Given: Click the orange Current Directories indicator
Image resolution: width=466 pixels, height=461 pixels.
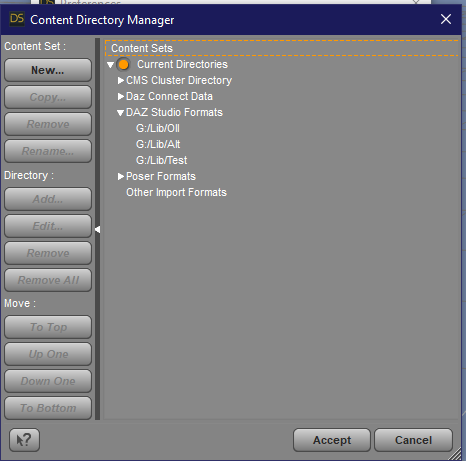Looking at the screenshot, I should pos(124,64).
